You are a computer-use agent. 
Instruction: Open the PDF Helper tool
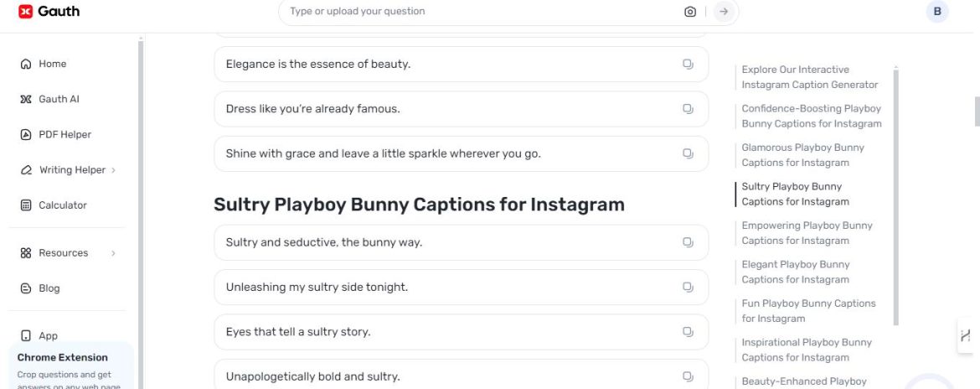(64, 134)
